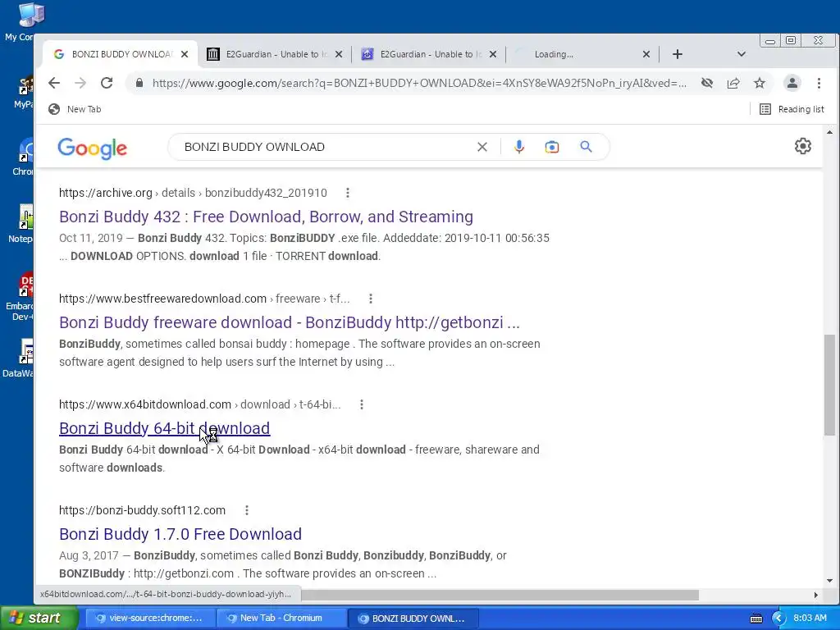This screenshot has width=840, height=630.
Task: Submit search with magnifying glass icon
Action: (586, 147)
